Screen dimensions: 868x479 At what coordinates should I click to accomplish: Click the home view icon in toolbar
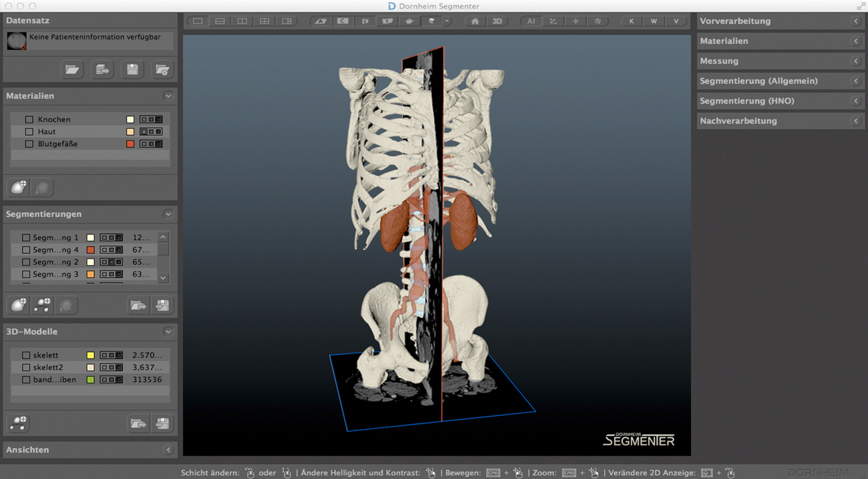[x=475, y=21]
